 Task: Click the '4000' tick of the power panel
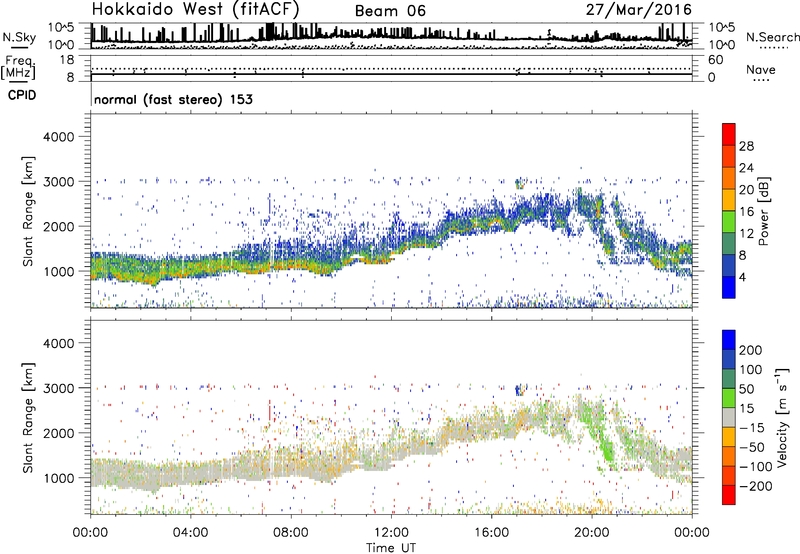58,137
